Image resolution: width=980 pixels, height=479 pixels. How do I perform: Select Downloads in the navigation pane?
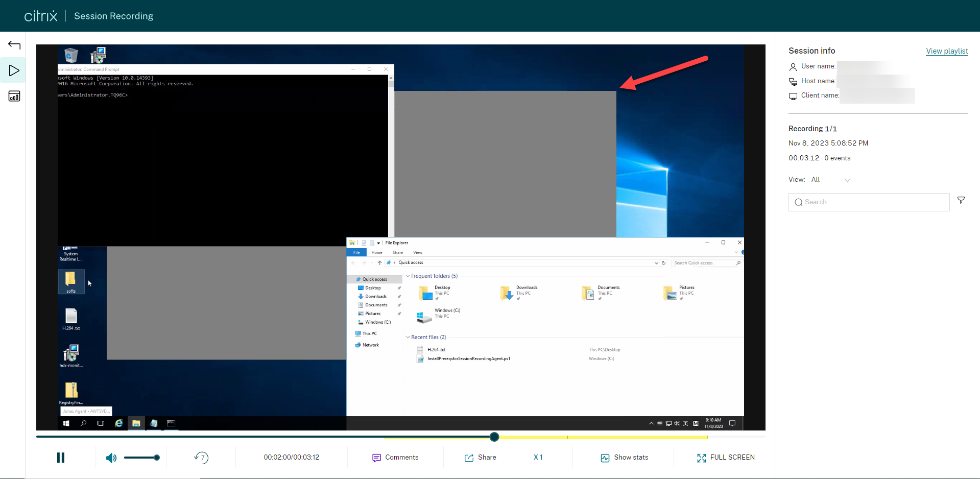(x=376, y=297)
